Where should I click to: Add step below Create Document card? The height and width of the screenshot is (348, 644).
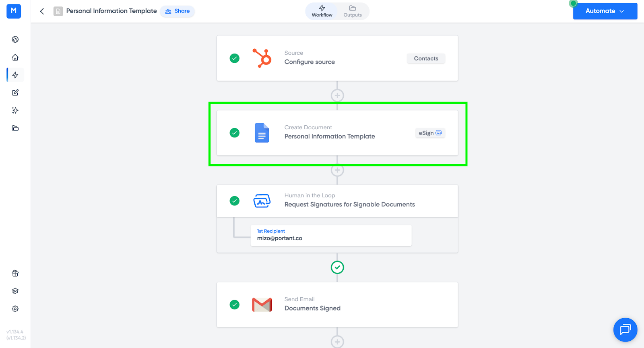(337, 170)
